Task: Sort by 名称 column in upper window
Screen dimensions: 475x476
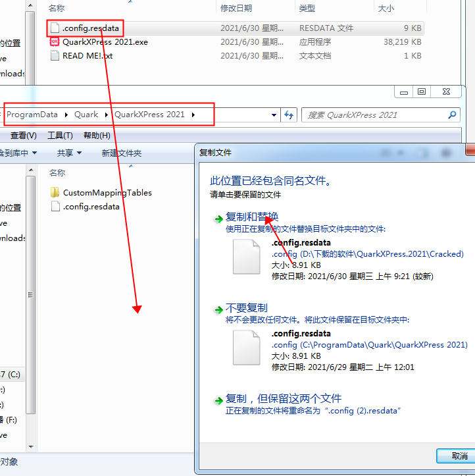Action: click(57, 8)
